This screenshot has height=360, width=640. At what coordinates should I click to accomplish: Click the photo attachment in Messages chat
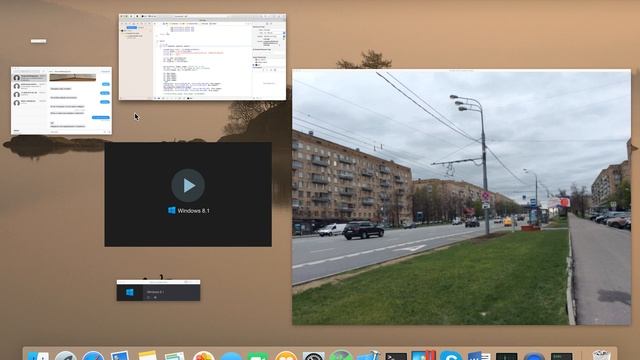point(73,78)
